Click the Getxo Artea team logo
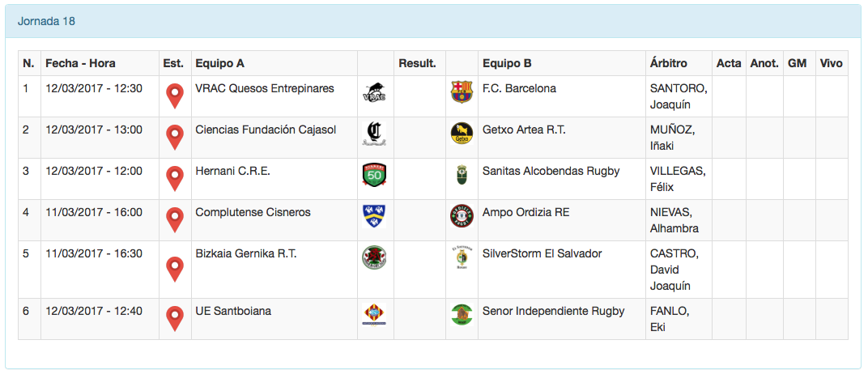The height and width of the screenshot is (374, 868). pos(461,134)
